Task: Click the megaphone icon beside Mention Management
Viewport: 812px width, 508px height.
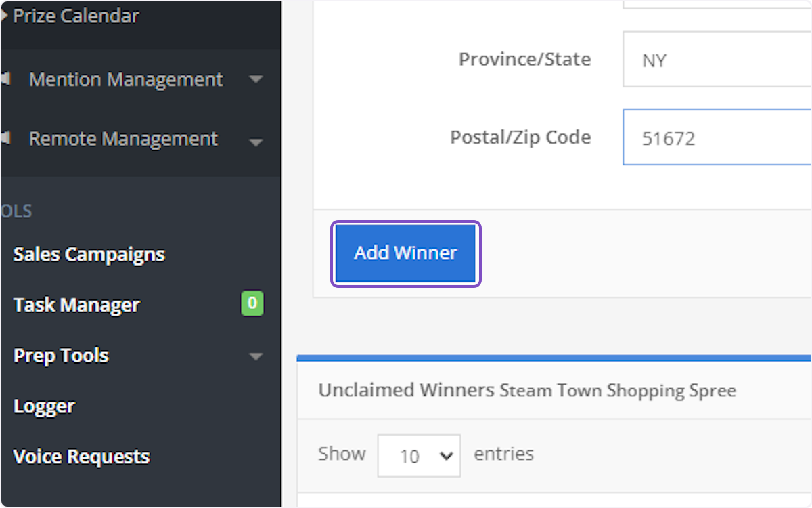Action: 5,79
